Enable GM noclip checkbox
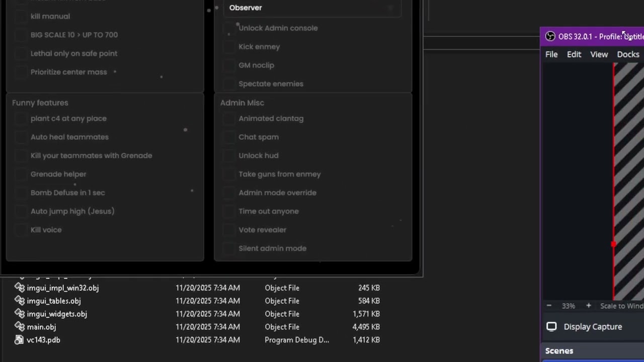This screenshot has height=362, width=644. (x=229, y=65)
